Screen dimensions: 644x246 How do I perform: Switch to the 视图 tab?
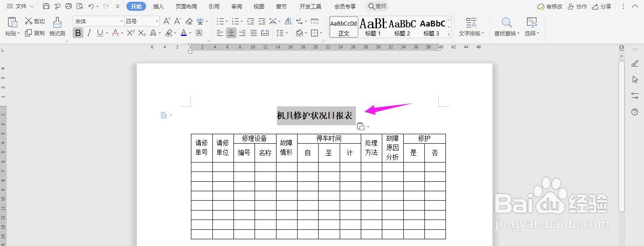259,6
